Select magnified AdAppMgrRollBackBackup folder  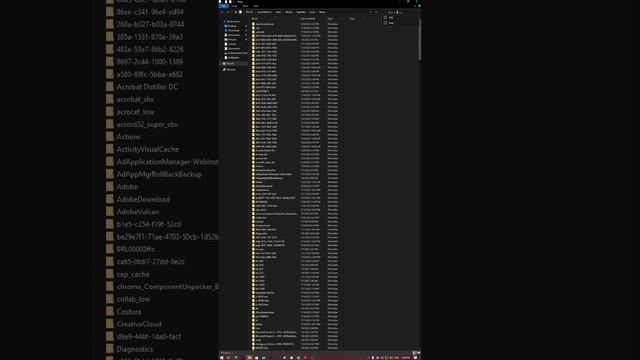tap(159, 174)
